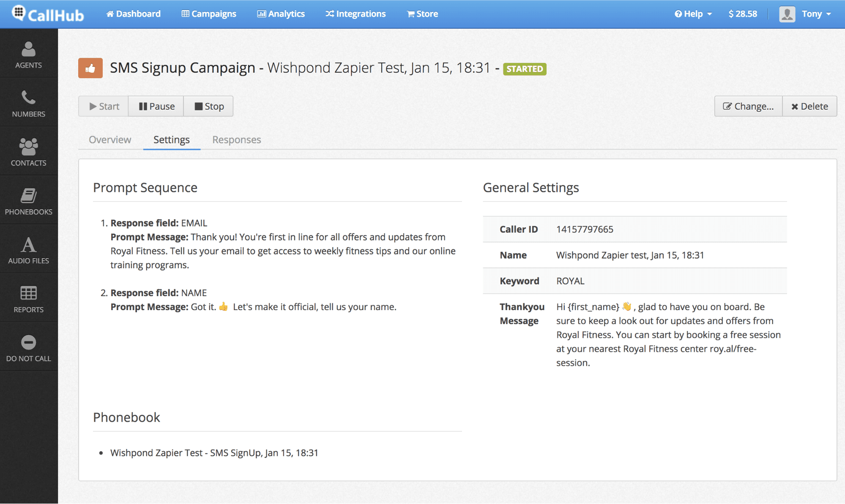Delete this campaign
The width and height of the screenshot is (845, 504).
809,106
